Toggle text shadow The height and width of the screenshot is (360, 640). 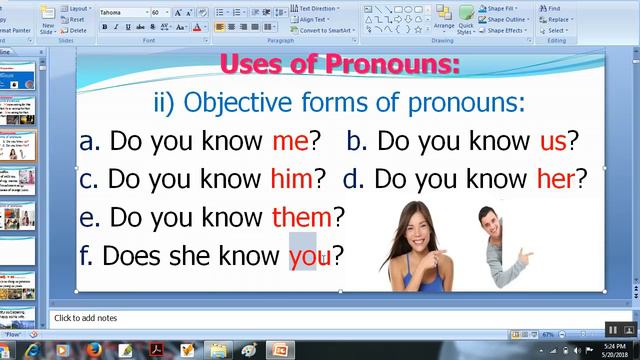click(152, 27)
